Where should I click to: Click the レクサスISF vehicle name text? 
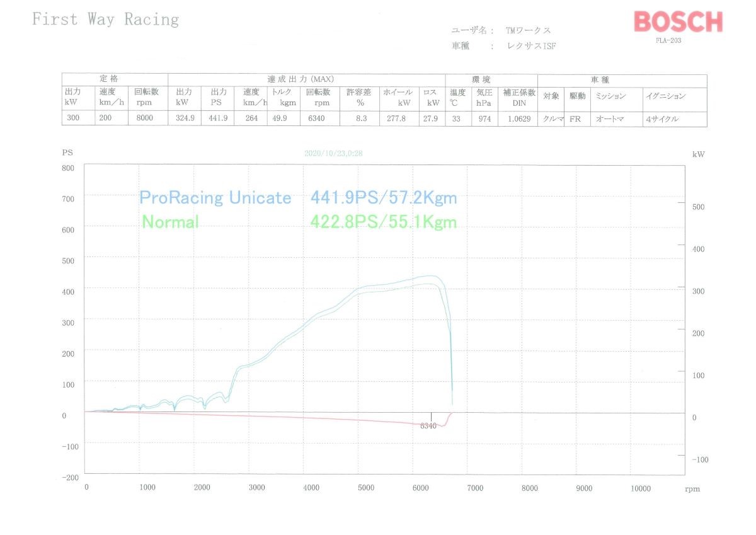(x=532, y=46)
